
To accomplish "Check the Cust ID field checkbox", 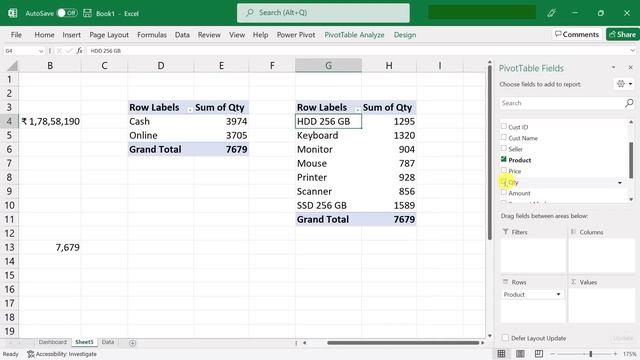I will pyautogui.click(x=504, y=127).
